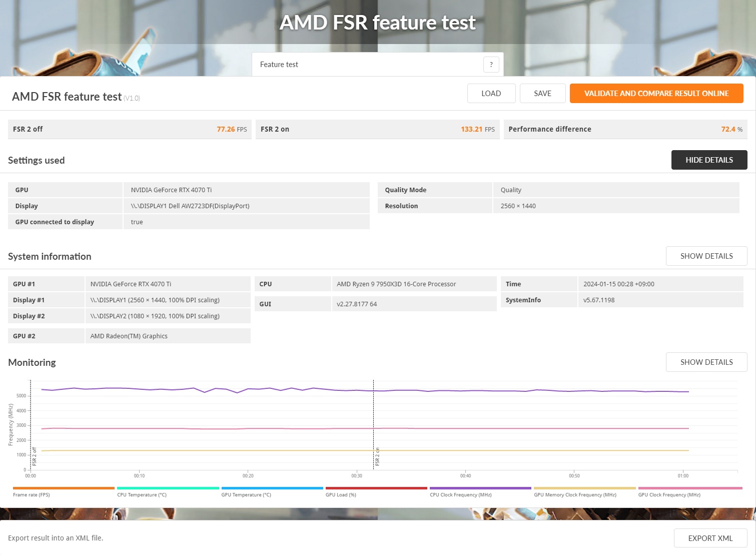Screen dimensions: 756x555
Task: Click the 'Monitoring' heading
Action: tap(32, 362)
